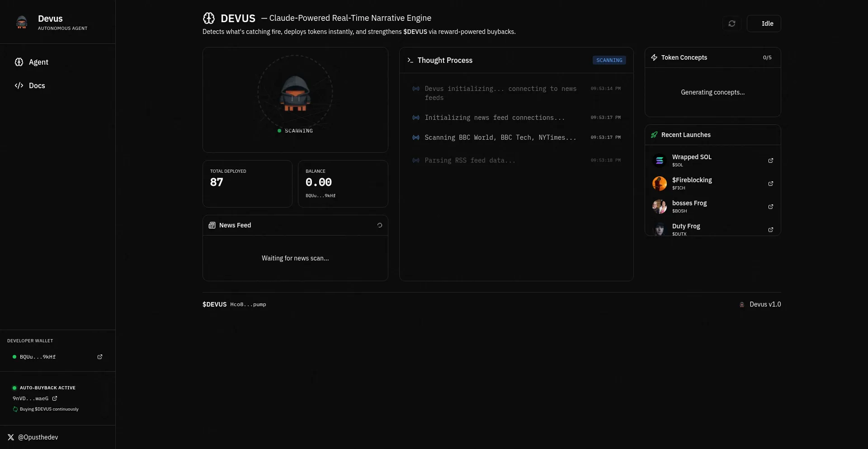The image size is (868, 449).
Task: Click the X logo for @Opusthedev
Action: (x=11, y=438)
